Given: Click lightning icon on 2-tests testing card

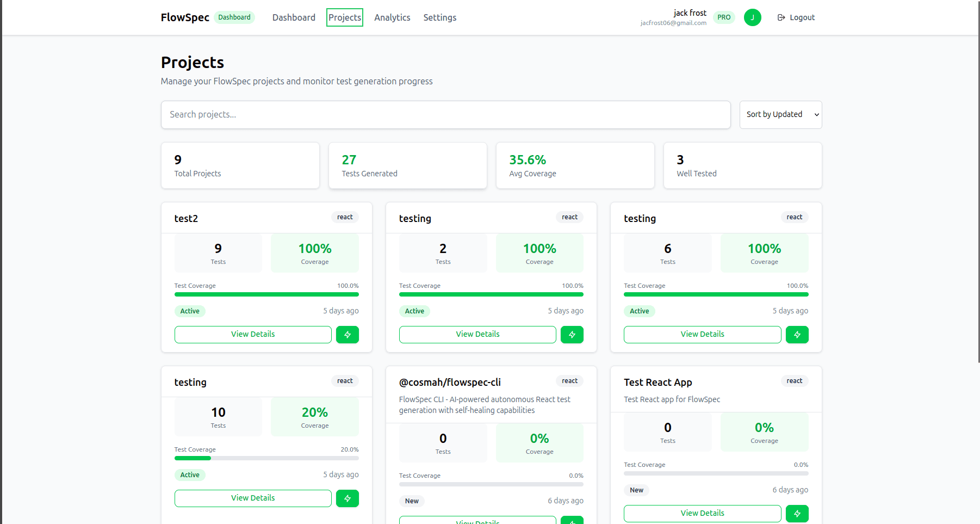Looking at the screenshot, I should pyautogui.click(x=572, y=335).
